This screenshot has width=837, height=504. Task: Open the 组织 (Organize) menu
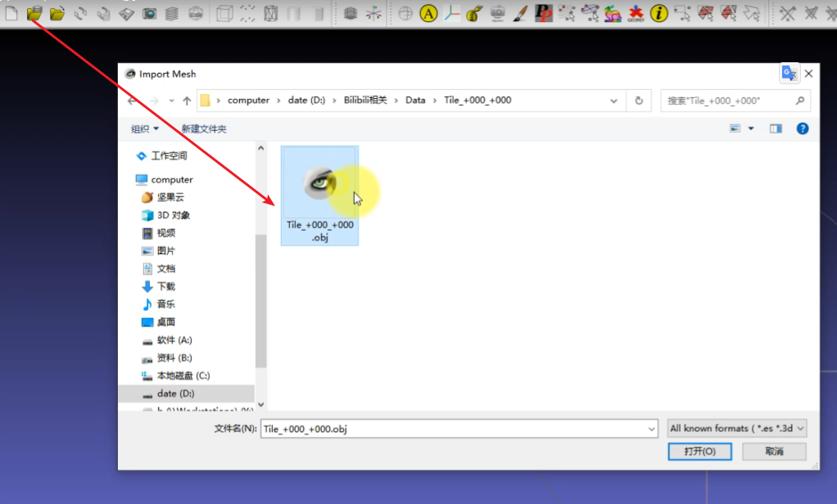click(145, 128)
